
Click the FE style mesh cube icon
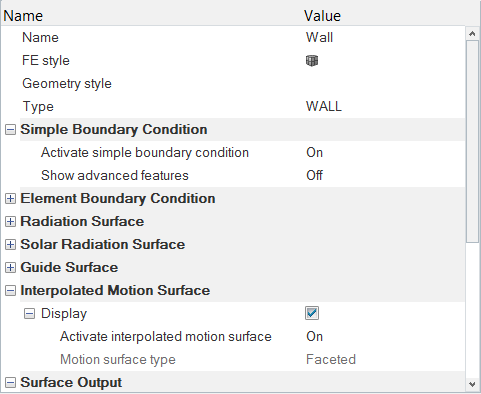(312, 61)
